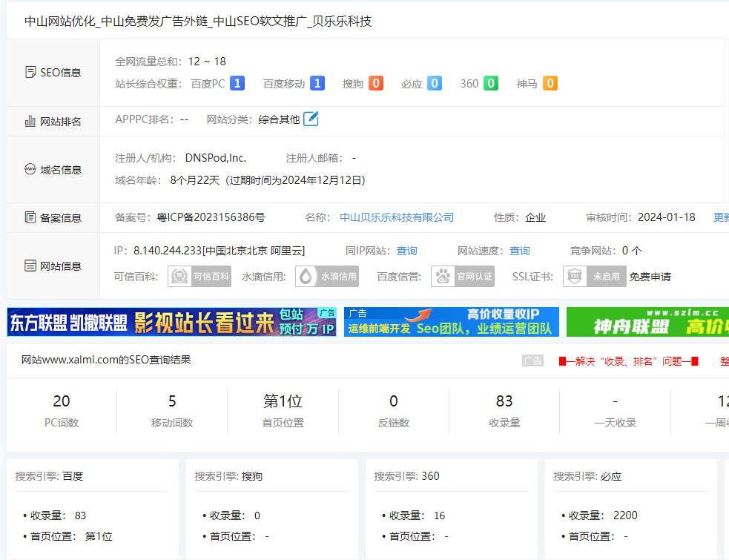Click the registrant DNSPod,Inc. text

point(216,158)
